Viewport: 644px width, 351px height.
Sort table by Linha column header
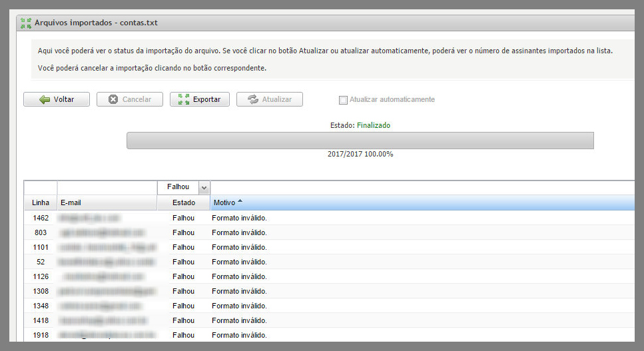(41, 202)
